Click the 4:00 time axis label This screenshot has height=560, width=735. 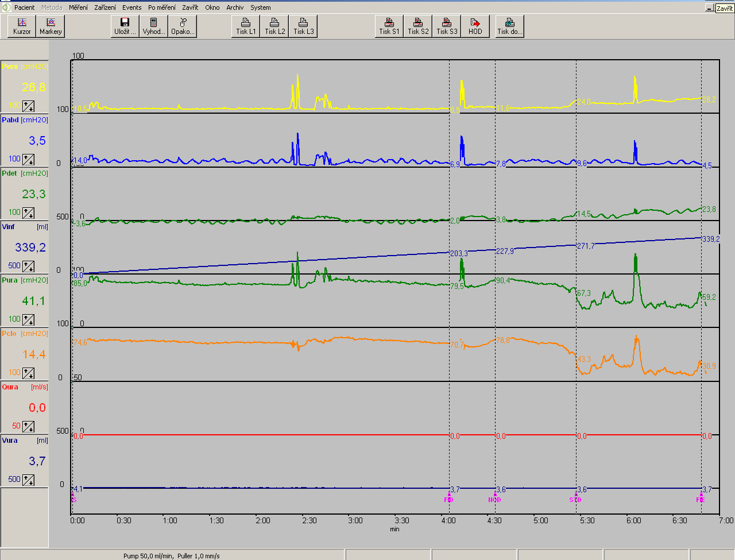[448, 520]
